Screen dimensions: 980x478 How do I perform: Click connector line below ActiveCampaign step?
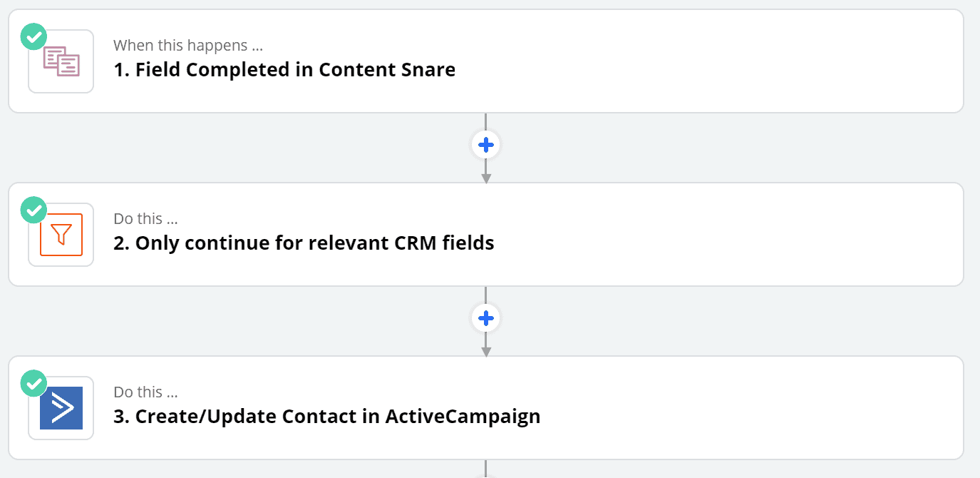click(x=486, y=469)
